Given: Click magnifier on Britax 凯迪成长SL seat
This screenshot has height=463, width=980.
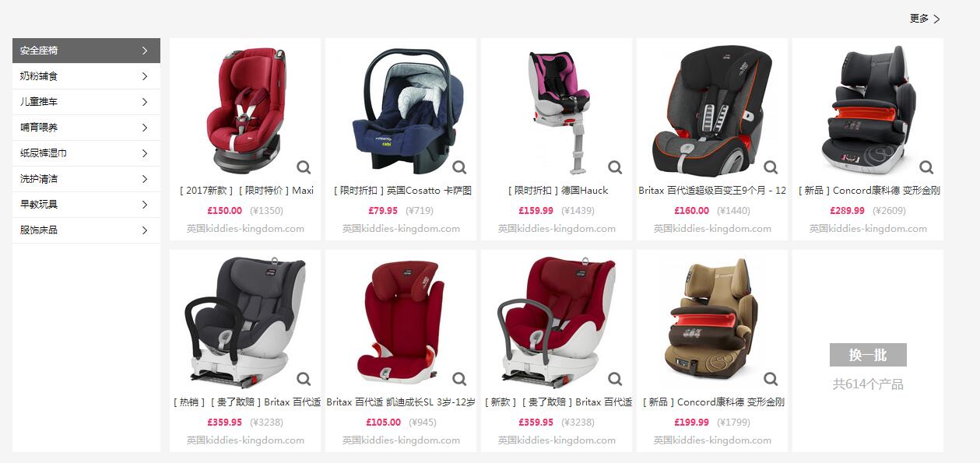Looking at the screenshot, I should pyautogui.click(x=459, y=379).
